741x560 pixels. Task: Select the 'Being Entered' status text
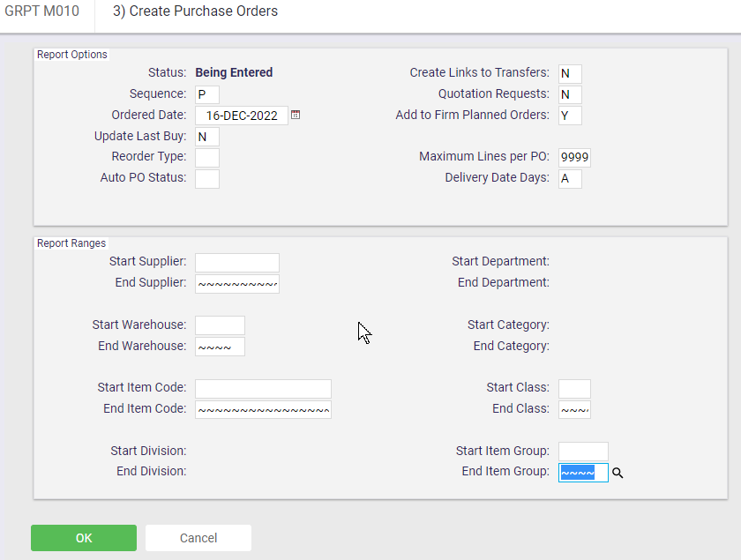click(x=234, y=72)
